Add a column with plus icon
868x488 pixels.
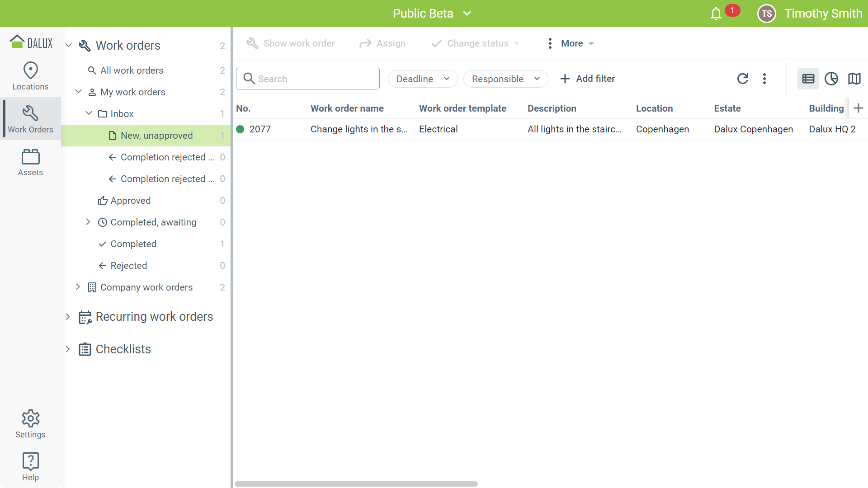pyautogui.click(x=859, y=108)
